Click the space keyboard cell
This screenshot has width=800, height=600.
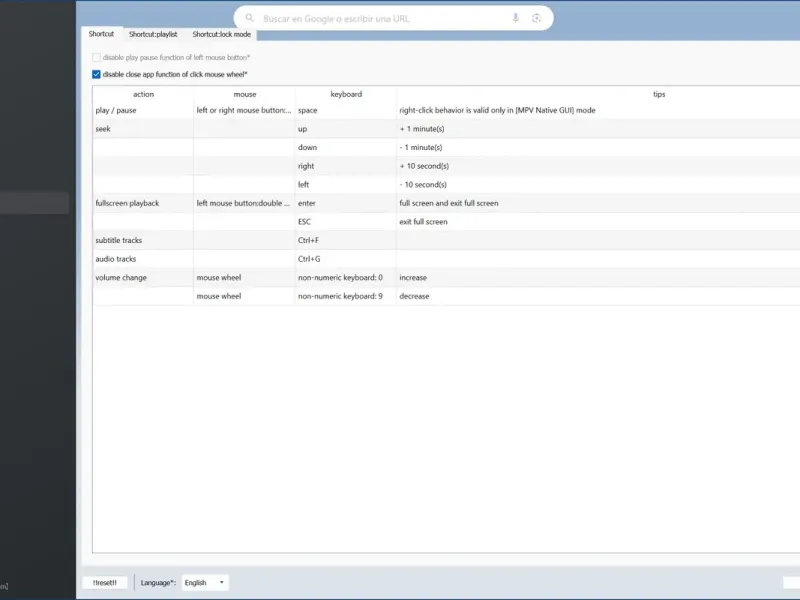[346, 110]
